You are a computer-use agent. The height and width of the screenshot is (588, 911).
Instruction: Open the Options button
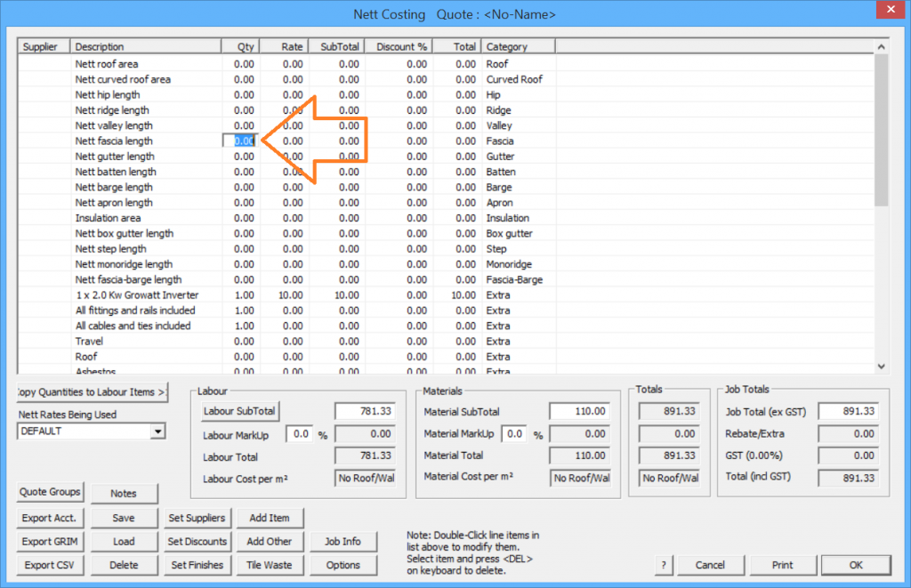[x=343, y=565]
